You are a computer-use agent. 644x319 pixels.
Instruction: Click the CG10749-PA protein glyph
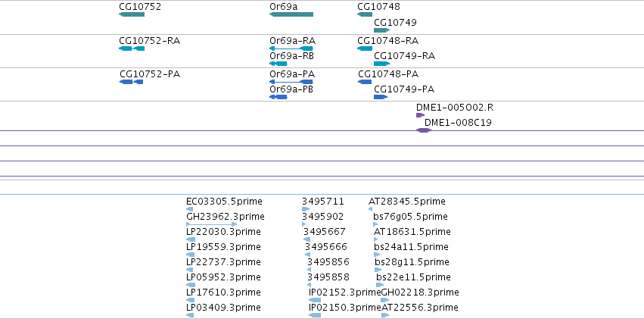click(x=381, y=97)
